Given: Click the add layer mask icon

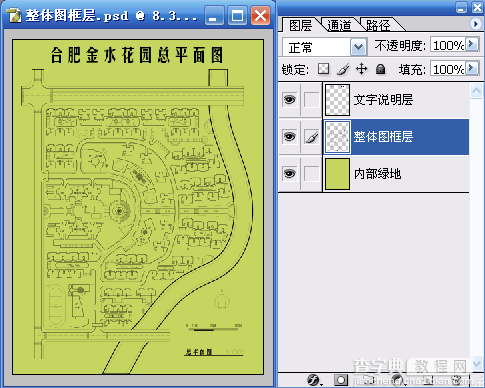Looking at the screenshot, I should pos(341,380).
